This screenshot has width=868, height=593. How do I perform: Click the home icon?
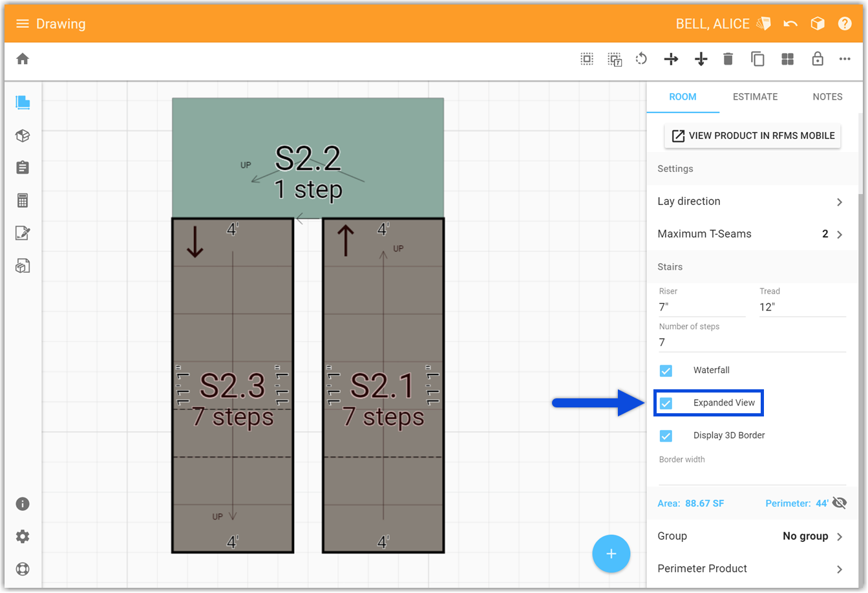(23, 59)
